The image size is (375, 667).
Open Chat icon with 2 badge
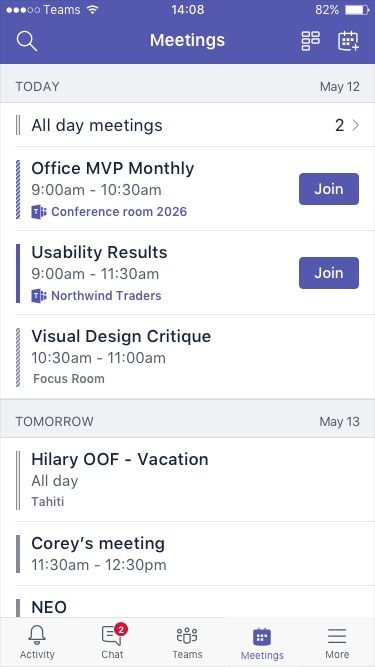coord(113,635)
